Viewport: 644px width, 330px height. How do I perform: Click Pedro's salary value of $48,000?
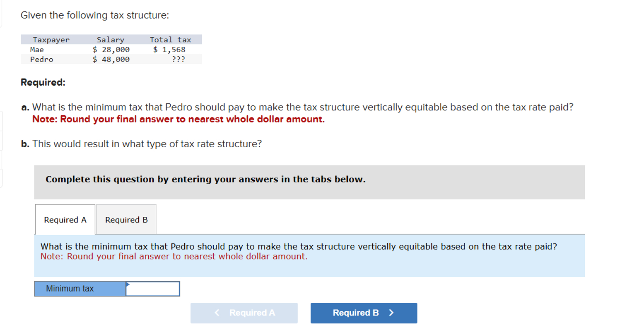[111, 59]
